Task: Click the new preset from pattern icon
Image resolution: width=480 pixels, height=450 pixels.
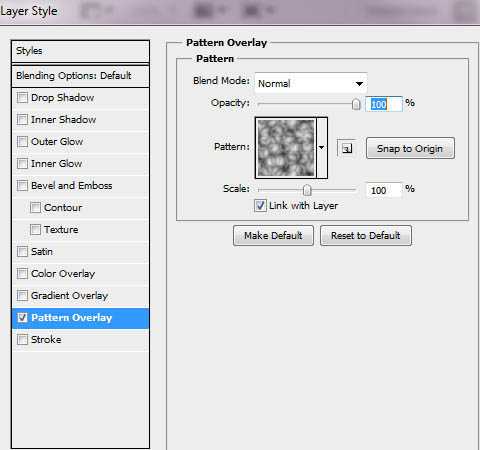Action: pos(347,148)
